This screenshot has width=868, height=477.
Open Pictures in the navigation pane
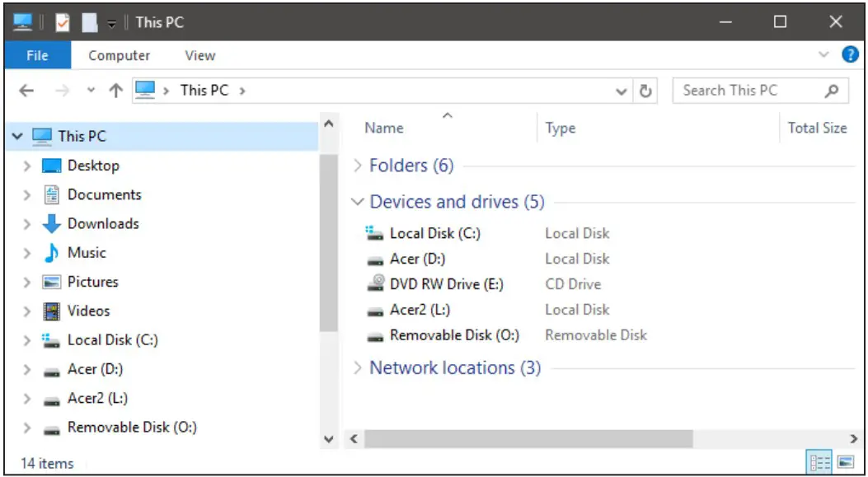[92, 281]
